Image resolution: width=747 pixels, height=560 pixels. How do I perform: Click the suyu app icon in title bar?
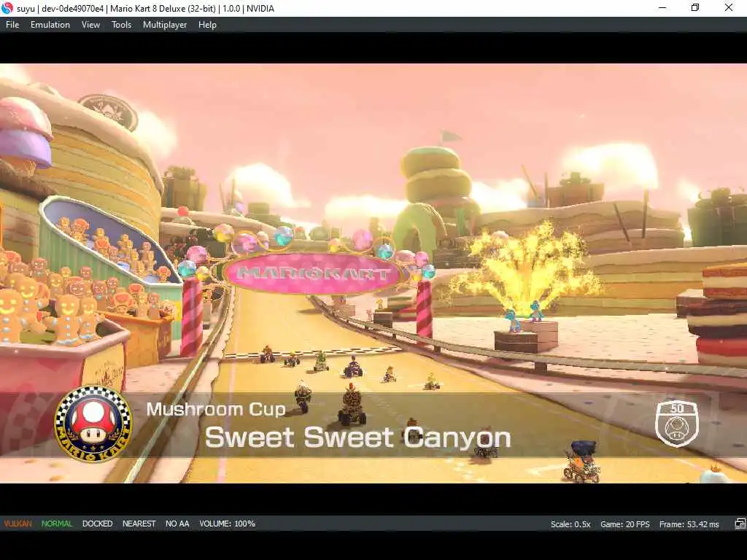pos(7,8)
